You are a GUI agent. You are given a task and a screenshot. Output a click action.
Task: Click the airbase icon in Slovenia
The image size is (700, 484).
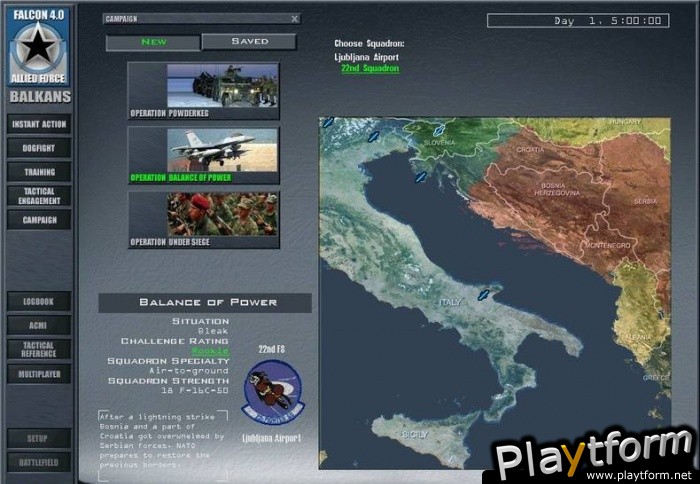[x=439, y=131]
